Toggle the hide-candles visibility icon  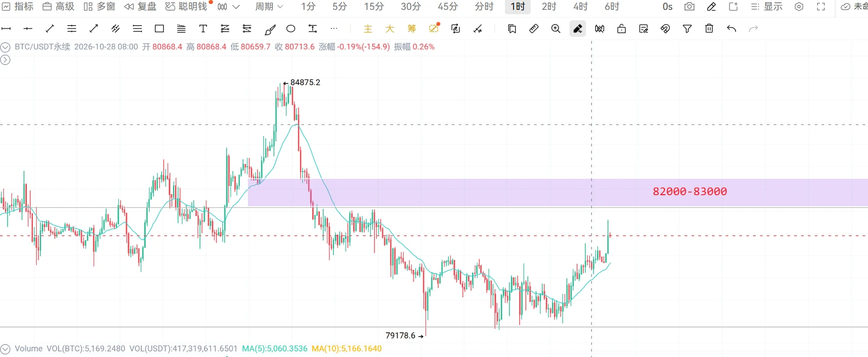click(x=600, y=29)
